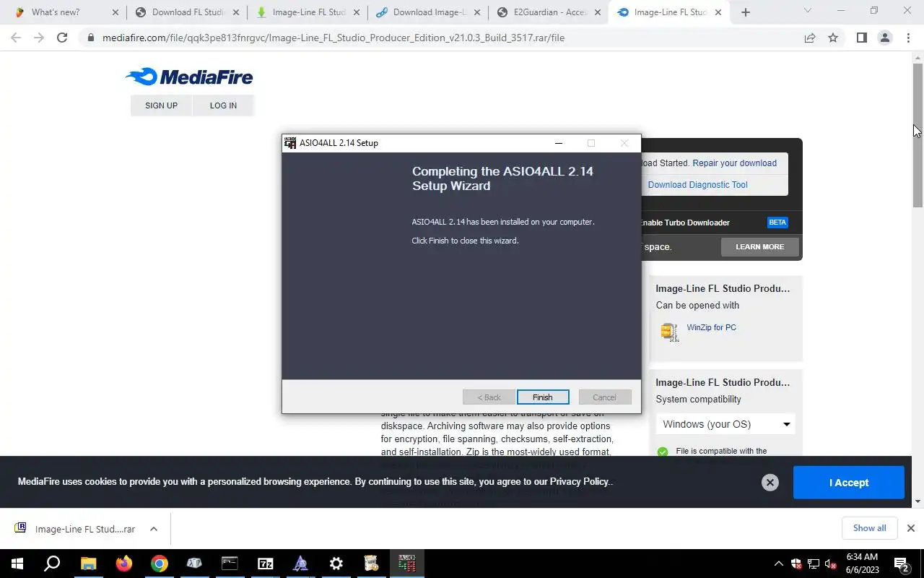Click Cancel in the ASIO4ALL setup wizard
Screen dimensions: 924x578
pos(604,397)
